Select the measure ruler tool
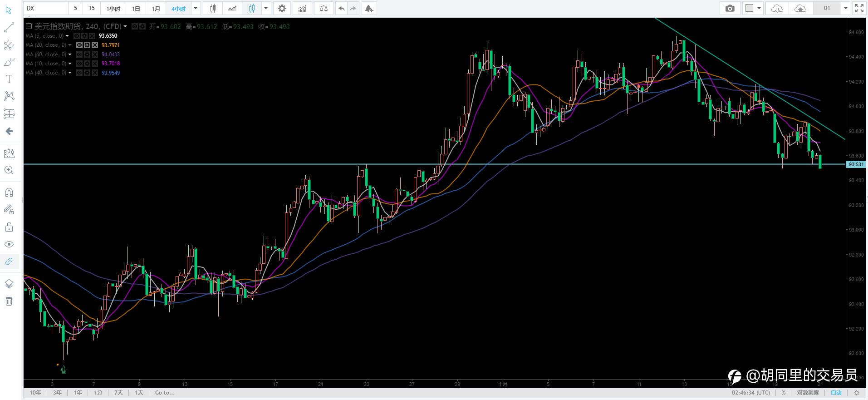This screenshot has width=868, height=400. point(9,153)
